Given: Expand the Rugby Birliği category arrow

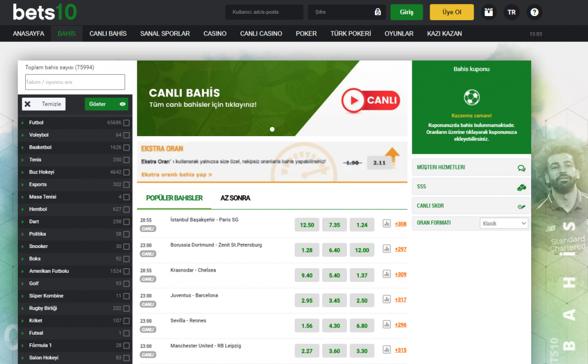Looking at the screenshot, I should coord(22,308).
